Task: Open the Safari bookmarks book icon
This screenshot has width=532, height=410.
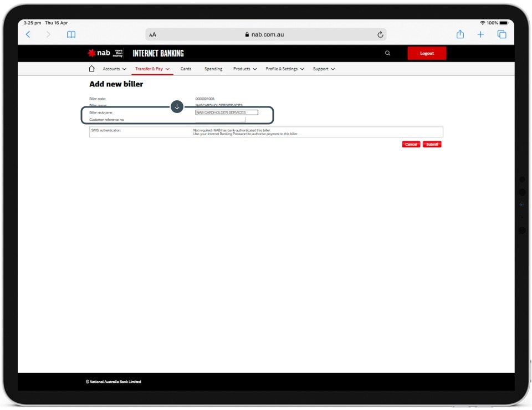Action: [71, 34]
